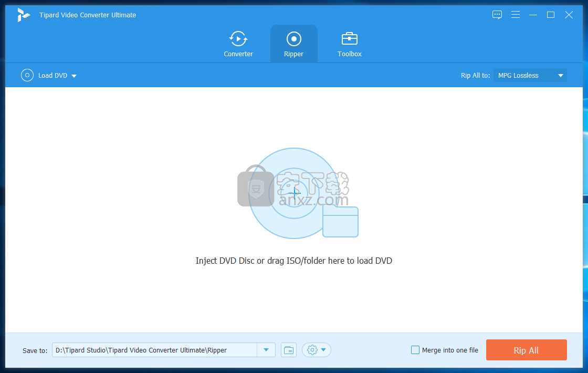Select the Ripper tab
This screenshot has height=373, width=588.
pos(293,44)
